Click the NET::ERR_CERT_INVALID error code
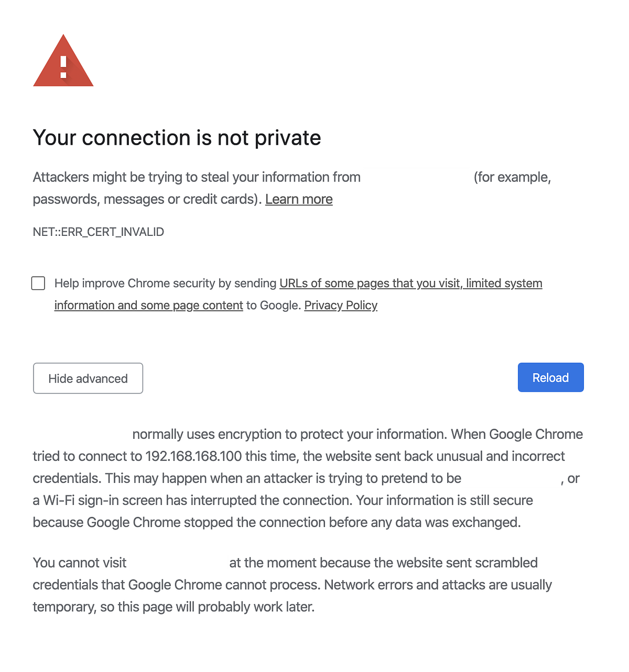Image resolution: width=629 pixels, height=672 pixels. (99, 232)
